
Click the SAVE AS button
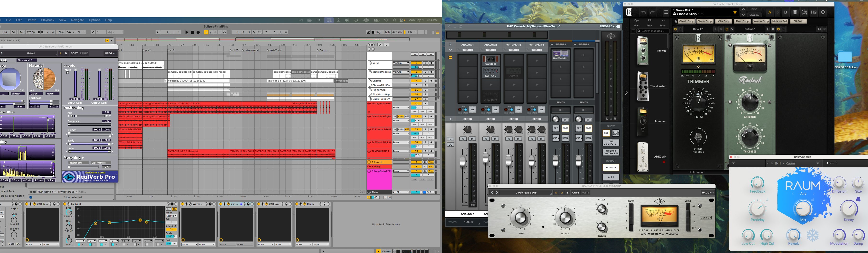[x=754, y=15]
